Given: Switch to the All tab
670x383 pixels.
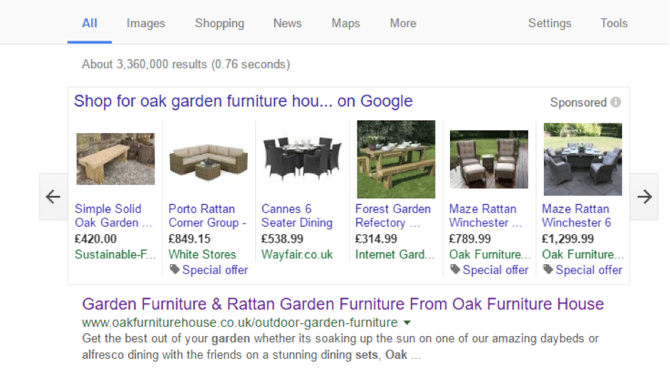Looking at the screenshot, I should (x=89, y=23).
